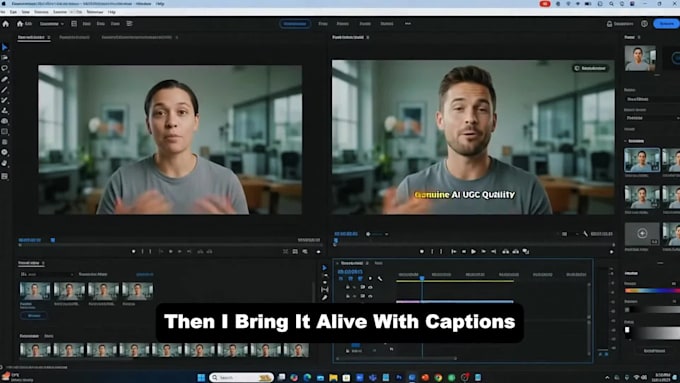The image size is (680, 383).
Task: Click the solid blue button at top right
Action: 667,23
